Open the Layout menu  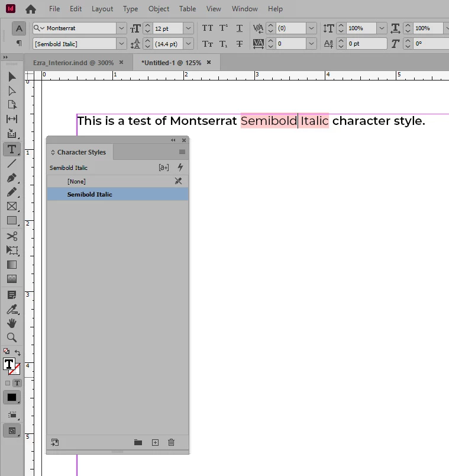[102, 9]
